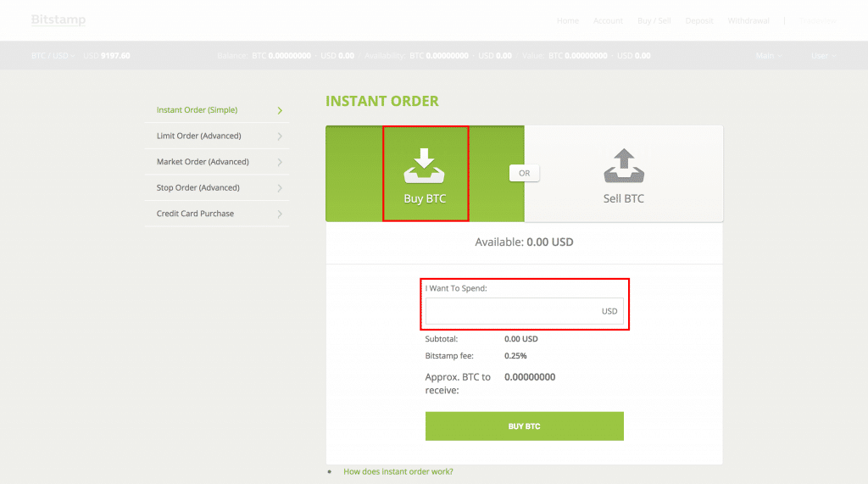
Task: Expand chevron beside Credit Card Purchase
Action: 280,214
